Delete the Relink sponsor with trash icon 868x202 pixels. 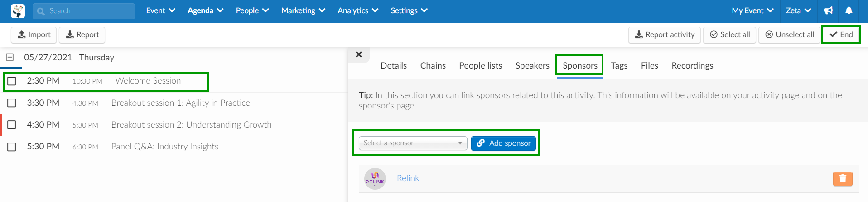[x=843, y=179]
